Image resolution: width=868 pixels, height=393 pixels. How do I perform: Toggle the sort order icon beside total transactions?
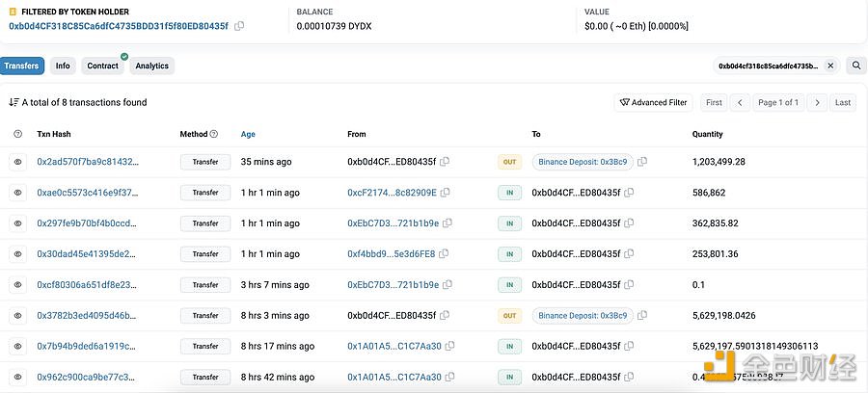[14, 102]
